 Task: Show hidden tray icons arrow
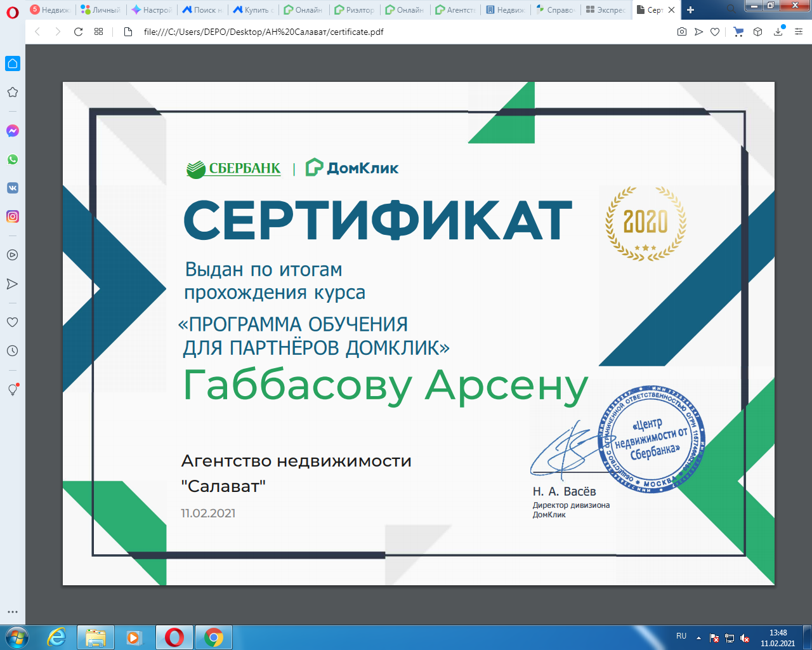698,638
